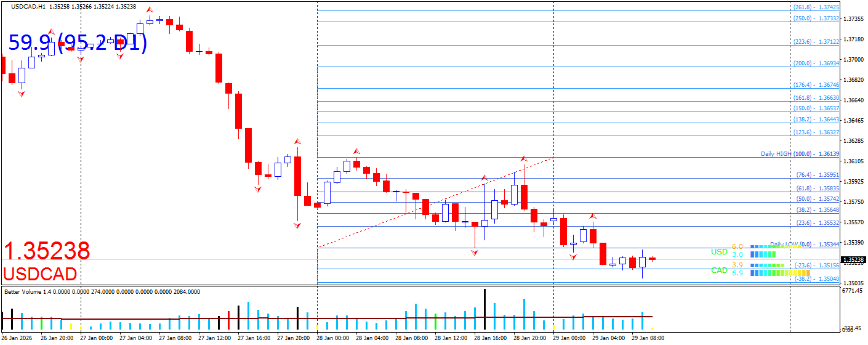Select Fibonacci label (261.8) - 1.37425
The height and width of the screenshot is (345, 868).
(x=817, y=7)
